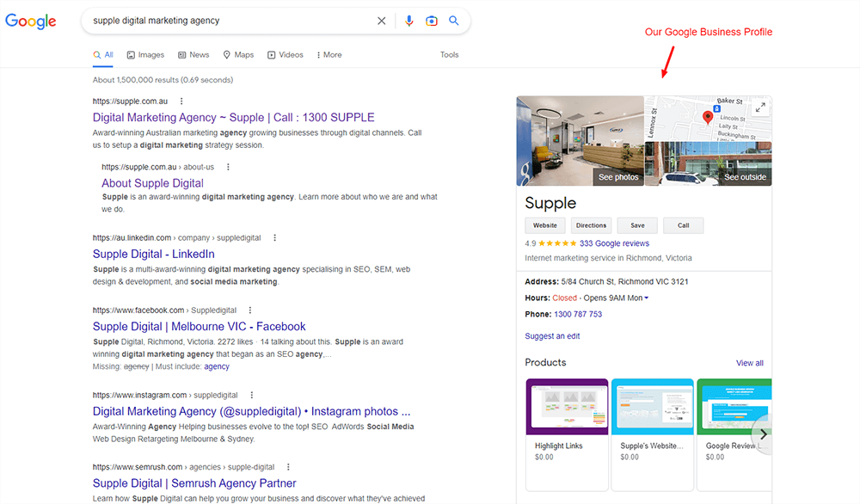Open options dots next to Semrush result
Screen dimensions: 860x504
(288, 467)
